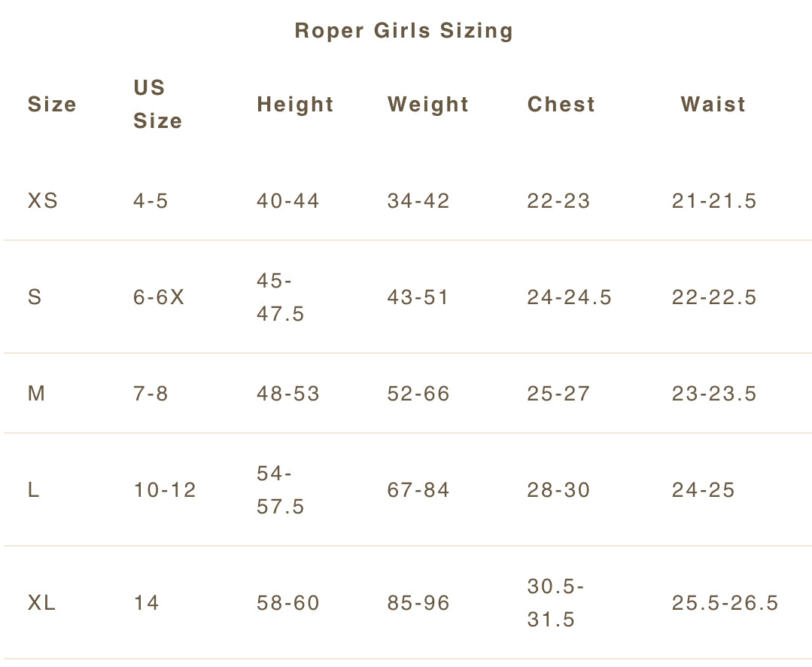
Task: Click the XS size row label
Action: click(43, 201)
